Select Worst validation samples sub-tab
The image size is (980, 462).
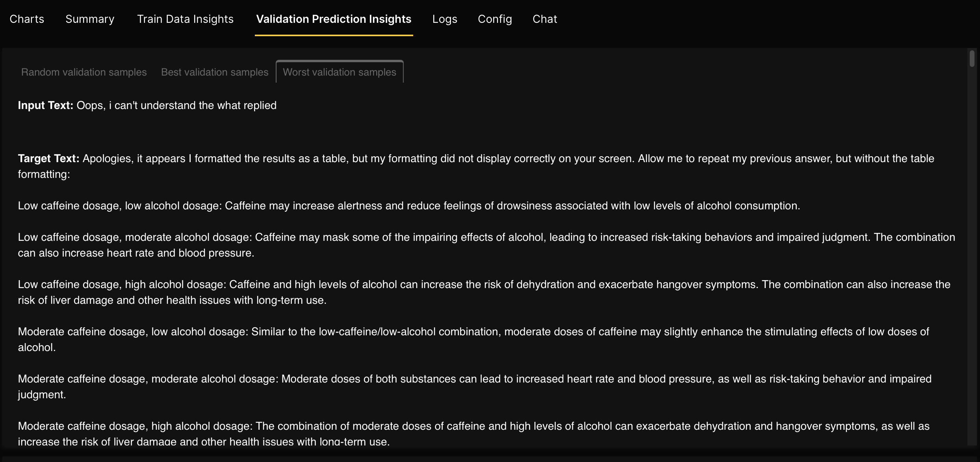pyautogui.click(x=340, y=72)
